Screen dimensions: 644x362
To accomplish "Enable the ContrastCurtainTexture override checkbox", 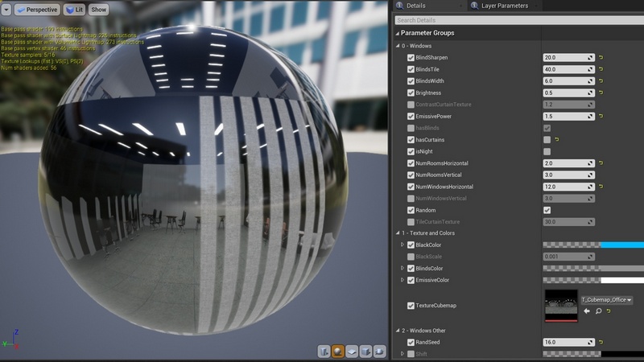I will (411, 105).
